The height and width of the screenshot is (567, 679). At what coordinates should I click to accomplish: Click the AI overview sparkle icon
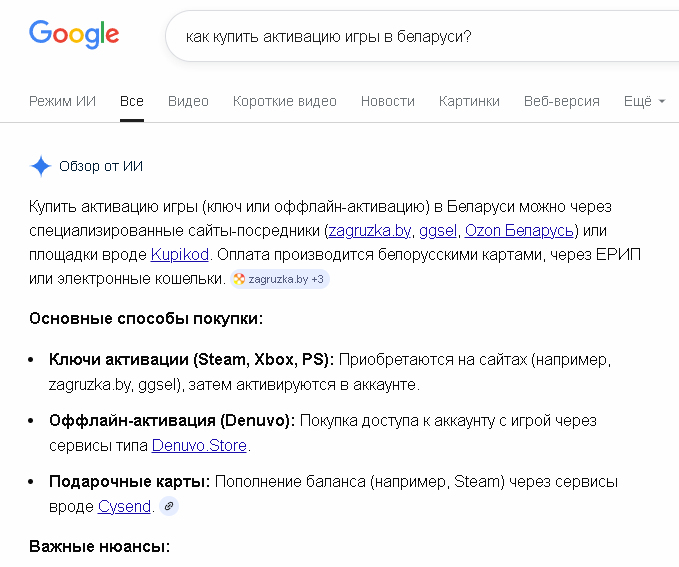(x=40, y=166)
